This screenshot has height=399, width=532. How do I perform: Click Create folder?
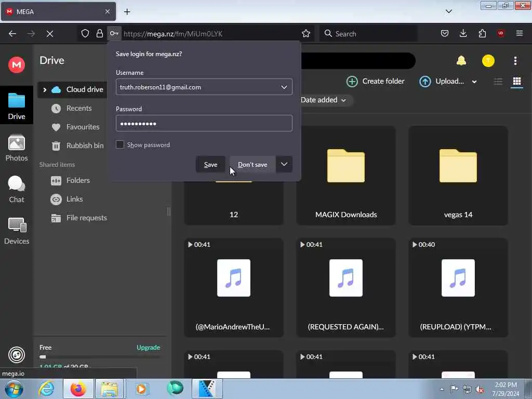tap(376, 82)
